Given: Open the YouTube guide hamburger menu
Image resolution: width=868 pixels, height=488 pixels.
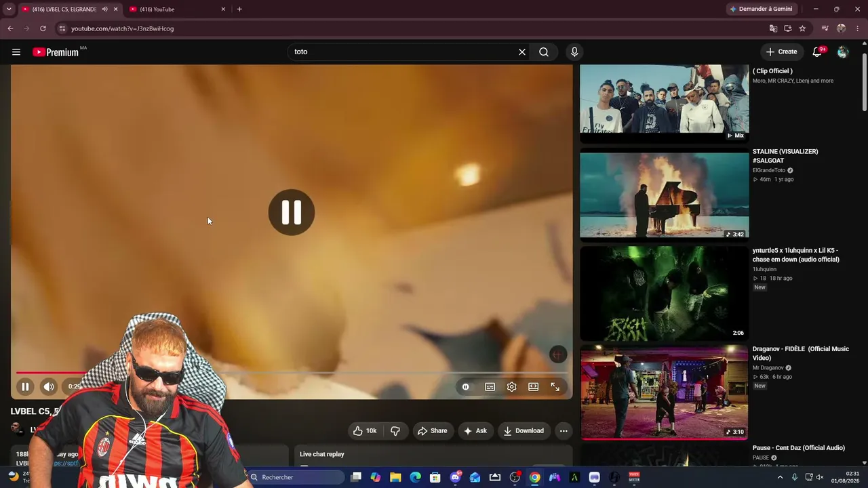Looking at the screenshot, I should click(16, 52).
